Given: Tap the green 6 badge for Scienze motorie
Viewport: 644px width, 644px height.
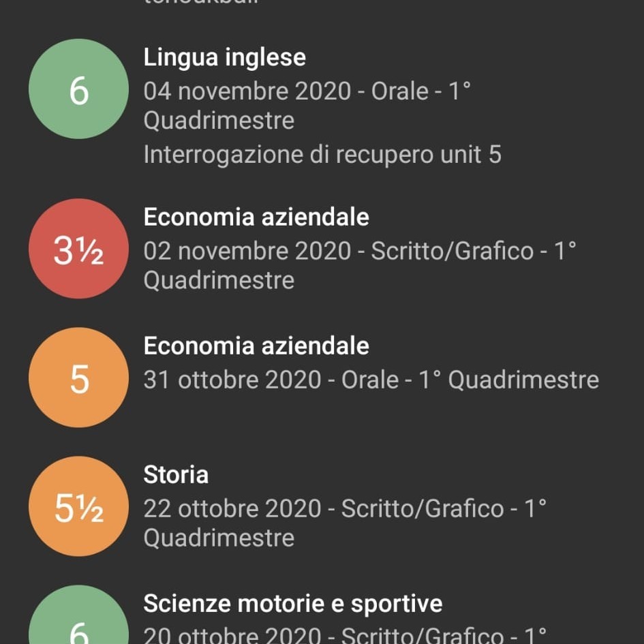Looking at the screenshot, I should pos(78,615).
